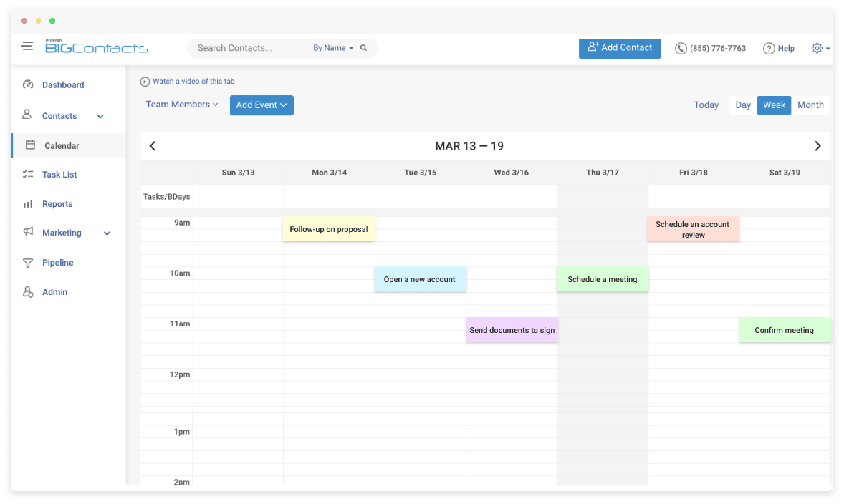Open Reports using its sidebar icon
Image resolution: width=844 pixels, height=504 pixels.
27,204
